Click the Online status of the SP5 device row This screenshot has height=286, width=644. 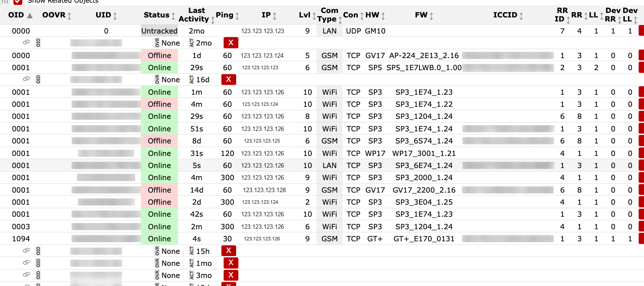[x=159, y=67]
